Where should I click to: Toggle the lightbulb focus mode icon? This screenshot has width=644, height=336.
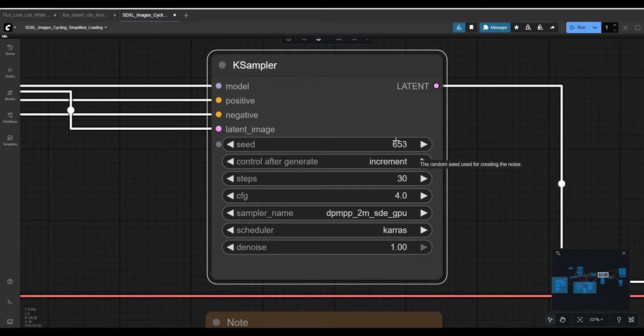(x=619, y=319)
